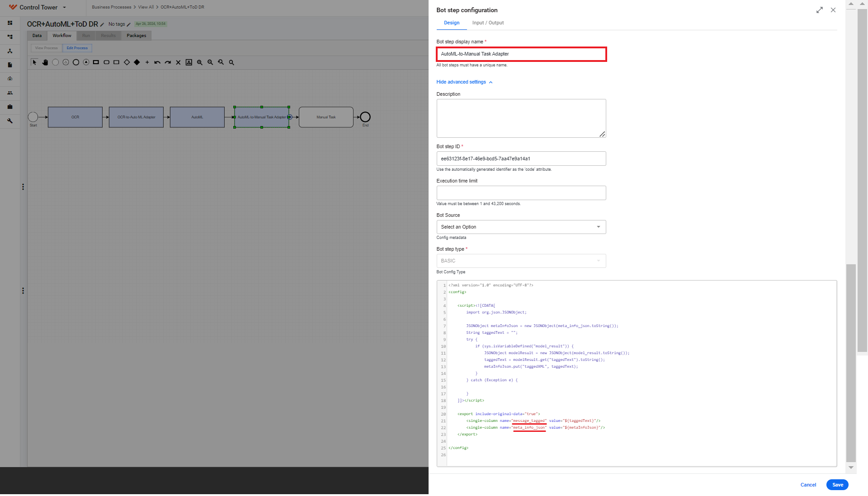Open the branching nodes sidebar icon
The image size is (868, 496).
(x=10, y=51)
